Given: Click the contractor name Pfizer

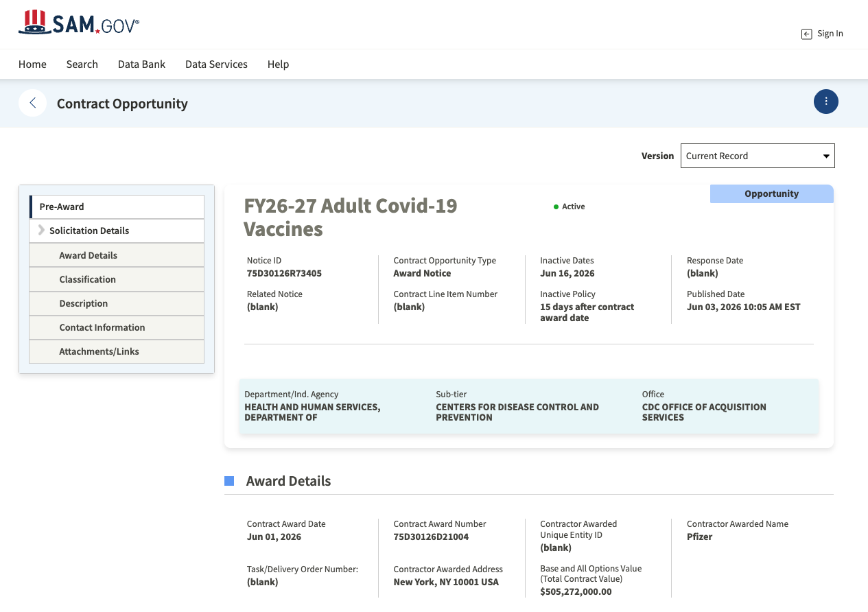Looking at the screenshot, I should pos(700,537).
